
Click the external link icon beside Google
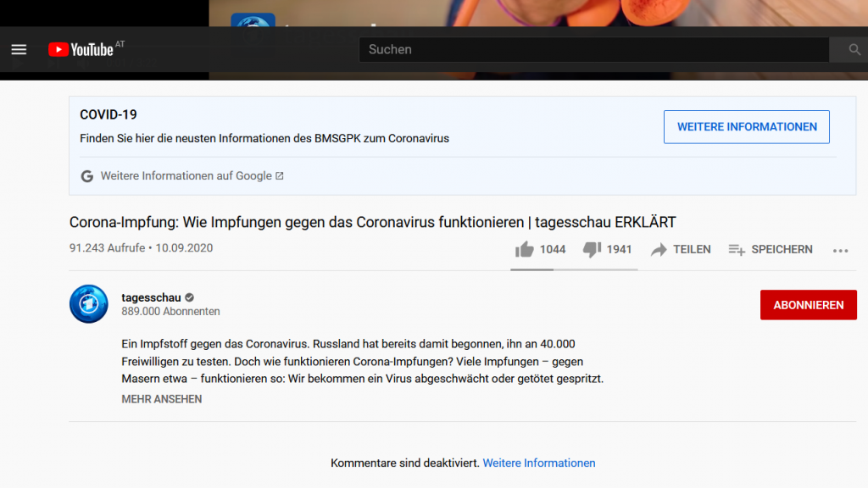280,176
